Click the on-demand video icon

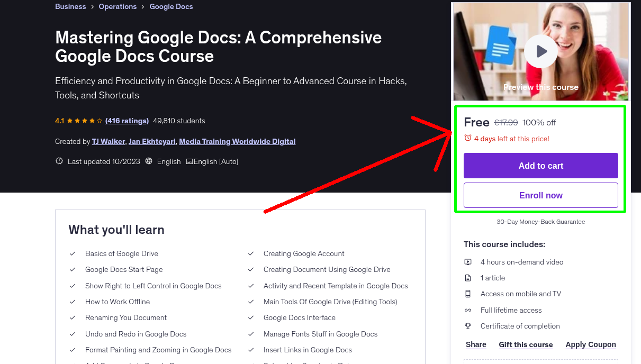pos(468,261)
